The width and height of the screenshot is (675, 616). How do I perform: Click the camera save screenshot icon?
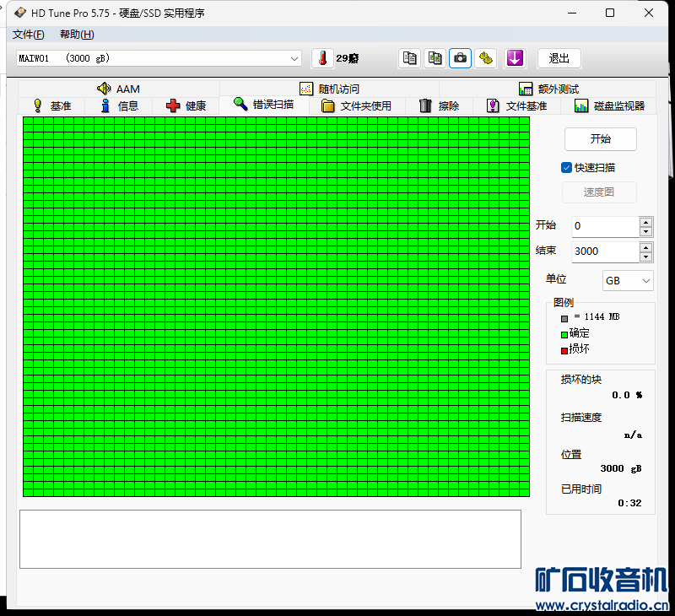coord(460,58)
